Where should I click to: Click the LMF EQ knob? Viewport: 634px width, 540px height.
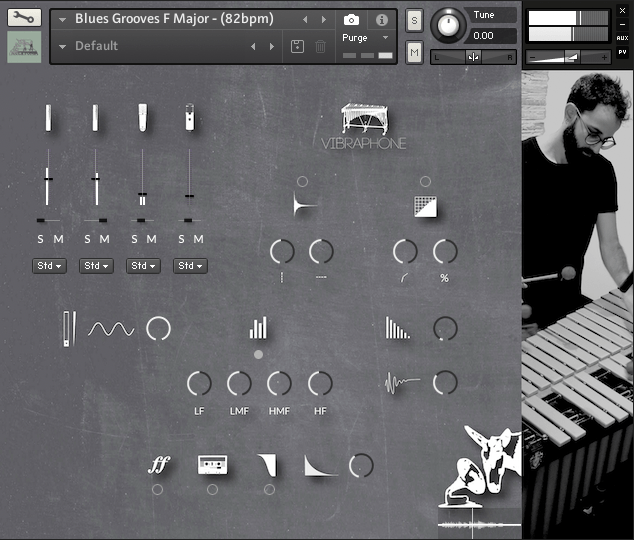pos(239,383)
